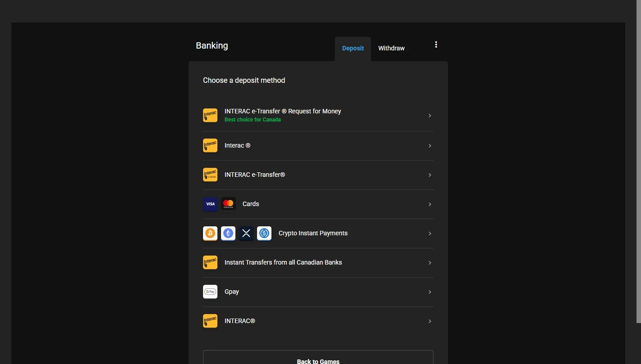The width and height of the screenshot is (641, 364).
Task: Expand Instant Transfers from Canadian Banks chevron
Action: click(430, 263)
